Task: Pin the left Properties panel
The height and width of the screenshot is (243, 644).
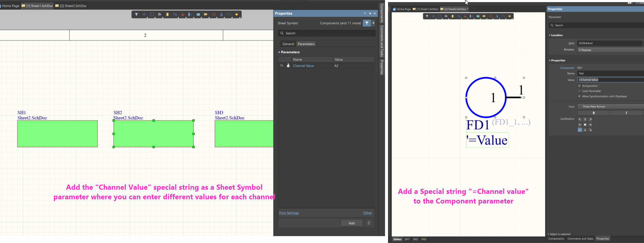Action: coord(370,13)
